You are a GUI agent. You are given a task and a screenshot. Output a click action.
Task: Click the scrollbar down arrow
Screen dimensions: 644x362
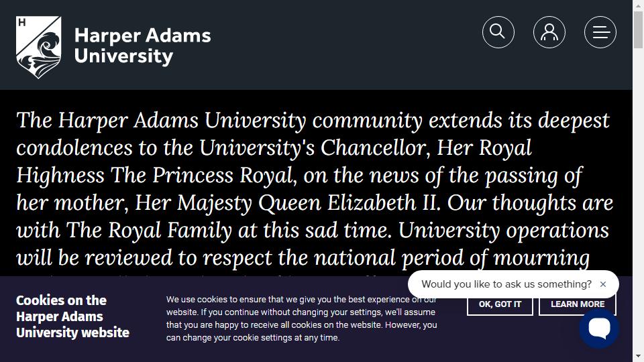[638, 356]
